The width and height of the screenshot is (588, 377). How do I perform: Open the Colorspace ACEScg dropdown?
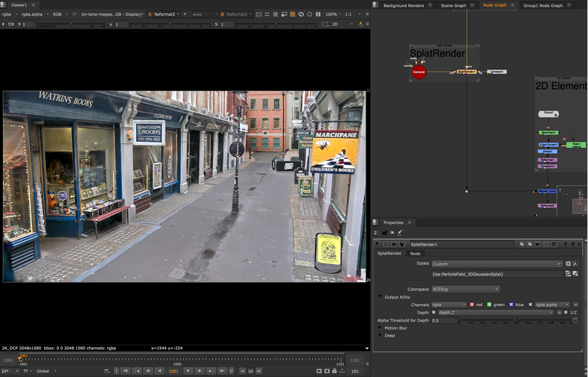pos(465,289)
